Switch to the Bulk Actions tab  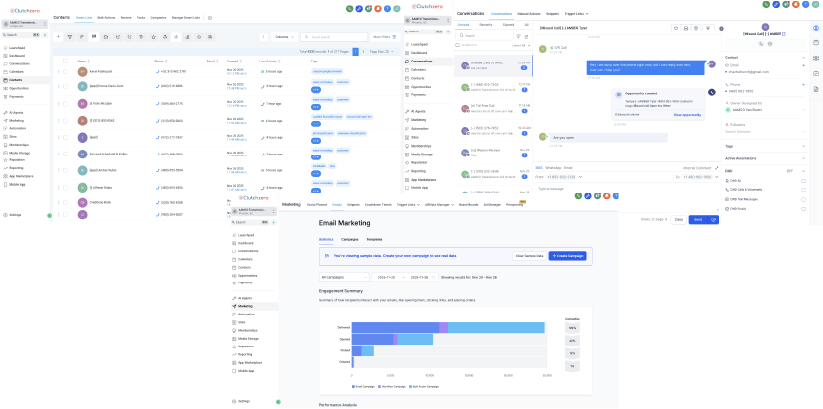tap(106, 17)
